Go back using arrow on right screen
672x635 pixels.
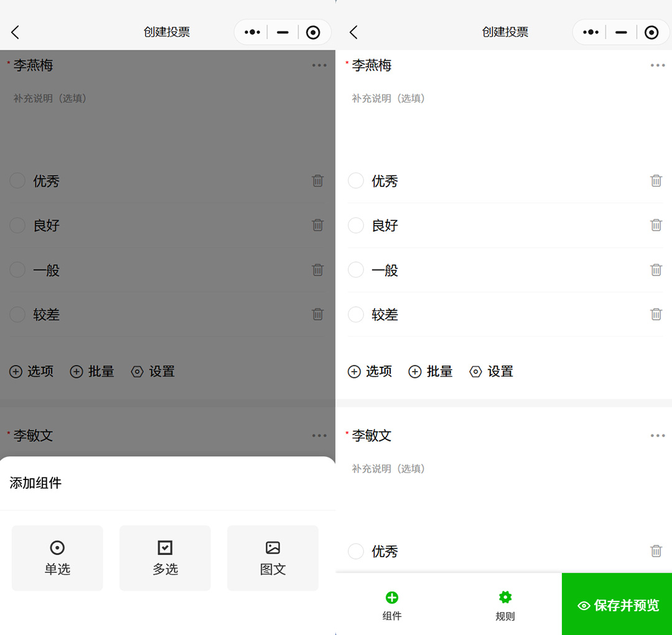[x=353, y=32]
